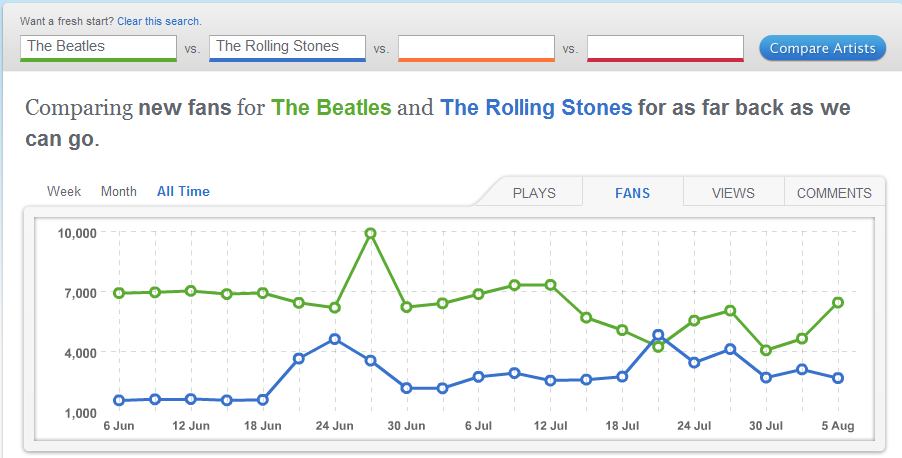The width and height of the screenshot is (902, 458).
Task: Click the Rolling Stones peak above 24 Jun
Action: click(x=335, y=339)
